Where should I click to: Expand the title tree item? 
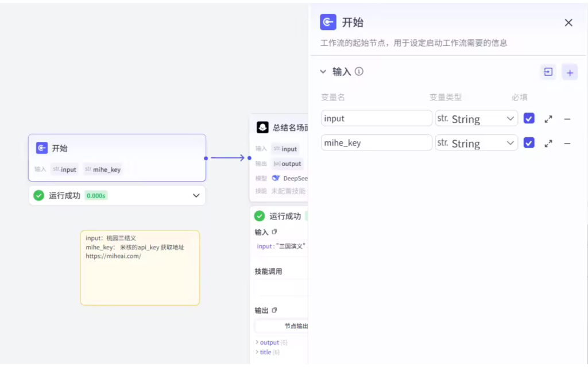click(257, 352)
